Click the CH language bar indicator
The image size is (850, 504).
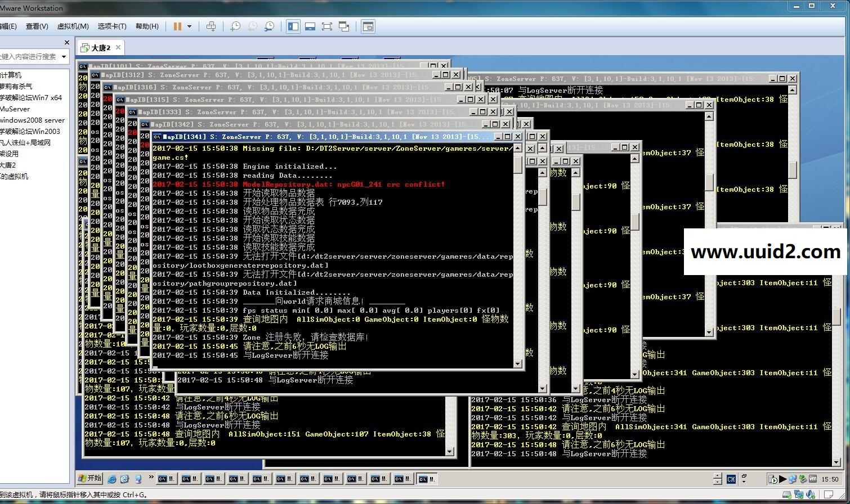coord(731,479)
